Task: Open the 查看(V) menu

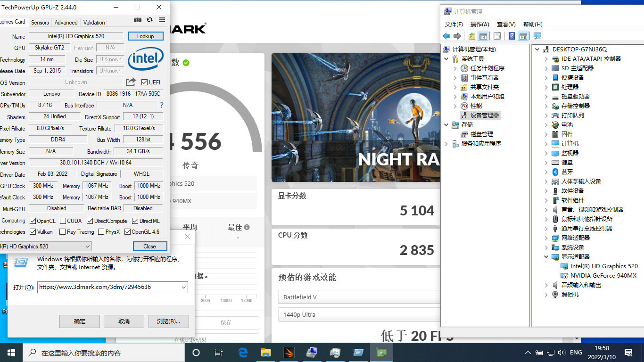Action: tap(506, 24)
